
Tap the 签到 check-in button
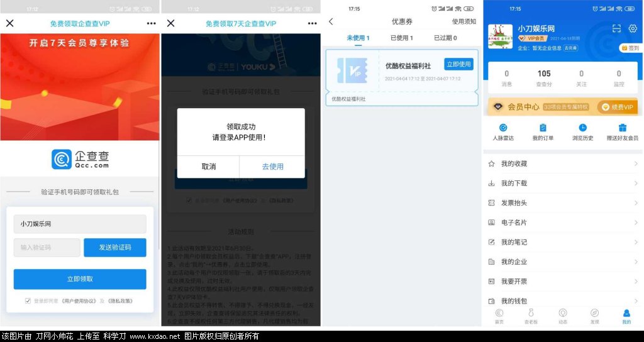tap(631, 48)
